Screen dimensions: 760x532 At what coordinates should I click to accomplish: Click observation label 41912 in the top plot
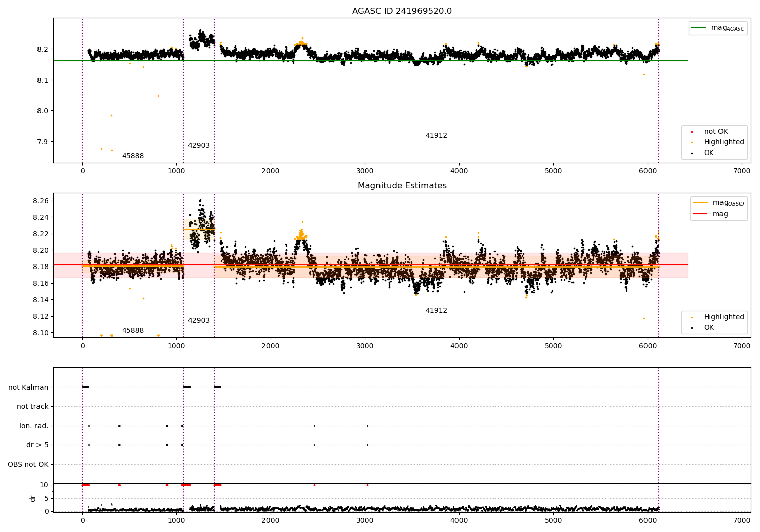click(x=436, y=136)
